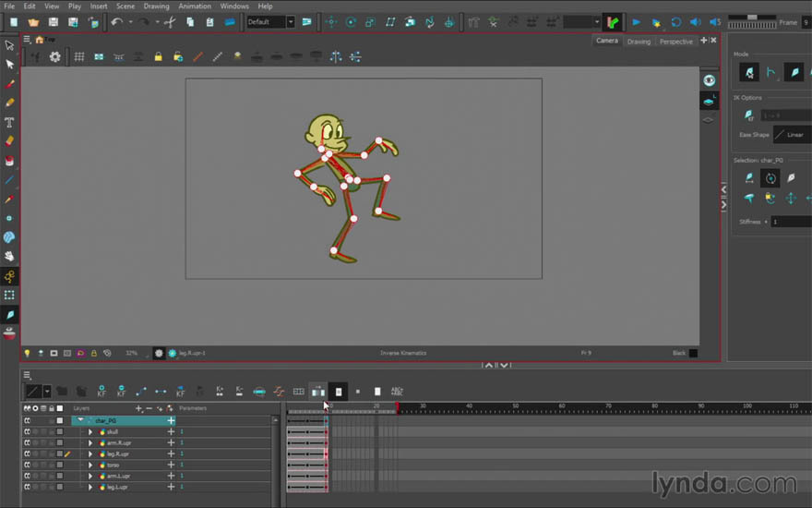Select the Eraser tool
Screen dimensions: 812x508
[9, 141]
